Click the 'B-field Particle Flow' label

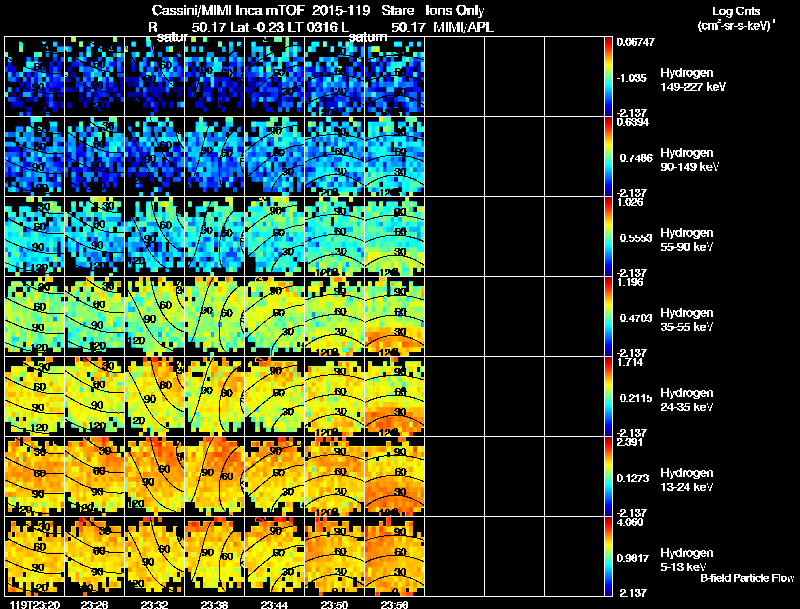tap(747, 578)
